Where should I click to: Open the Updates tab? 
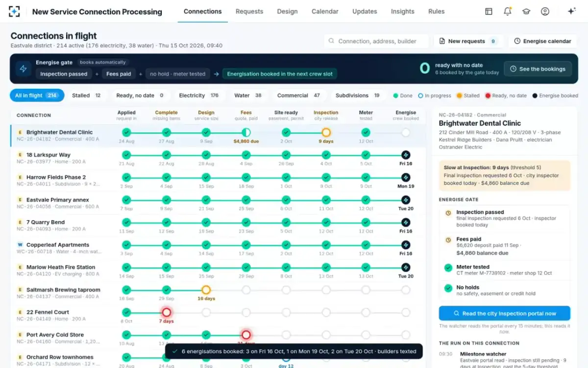[365, 11]
